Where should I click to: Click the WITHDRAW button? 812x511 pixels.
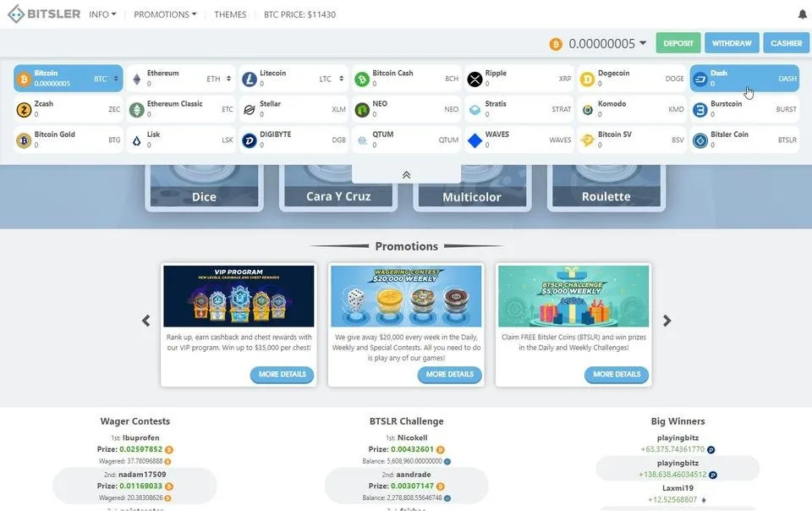pos(732,43)
